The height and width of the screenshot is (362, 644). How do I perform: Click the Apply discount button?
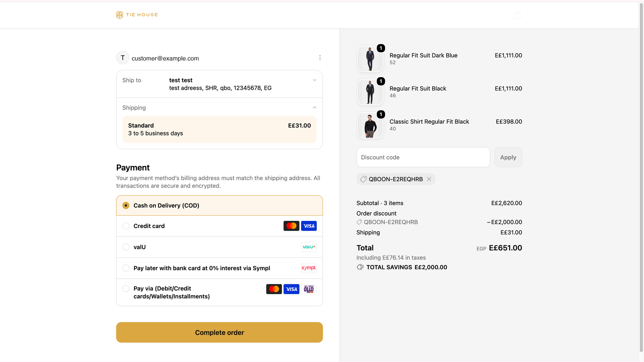tap(508, 157)
